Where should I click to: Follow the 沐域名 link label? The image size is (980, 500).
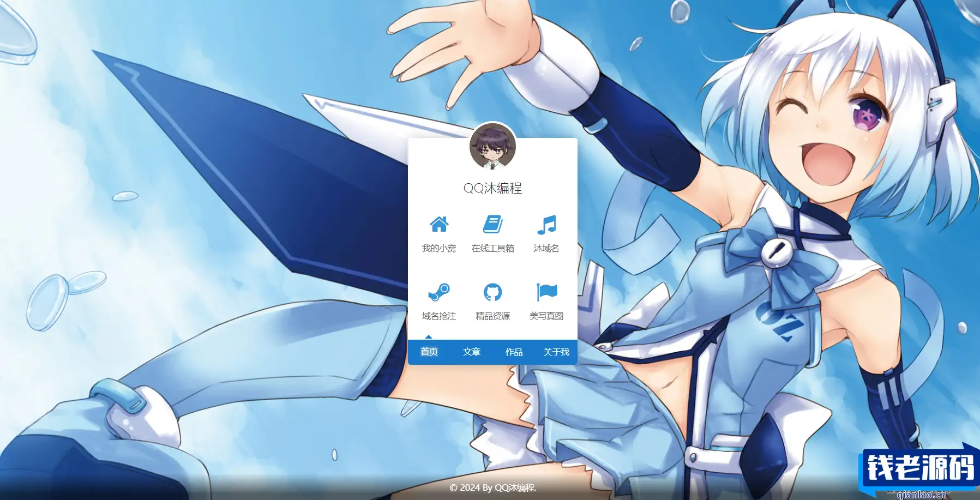pyautogui.click(x=546, y=248)
